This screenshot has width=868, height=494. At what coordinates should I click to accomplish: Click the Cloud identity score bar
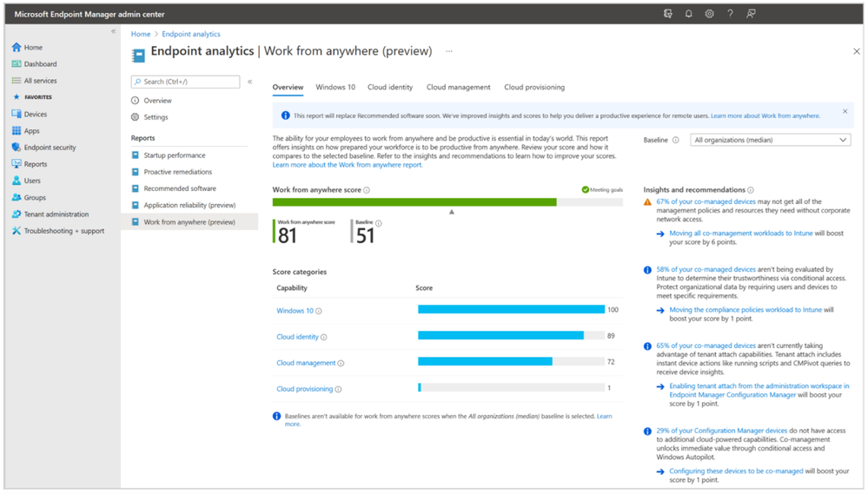500,335
